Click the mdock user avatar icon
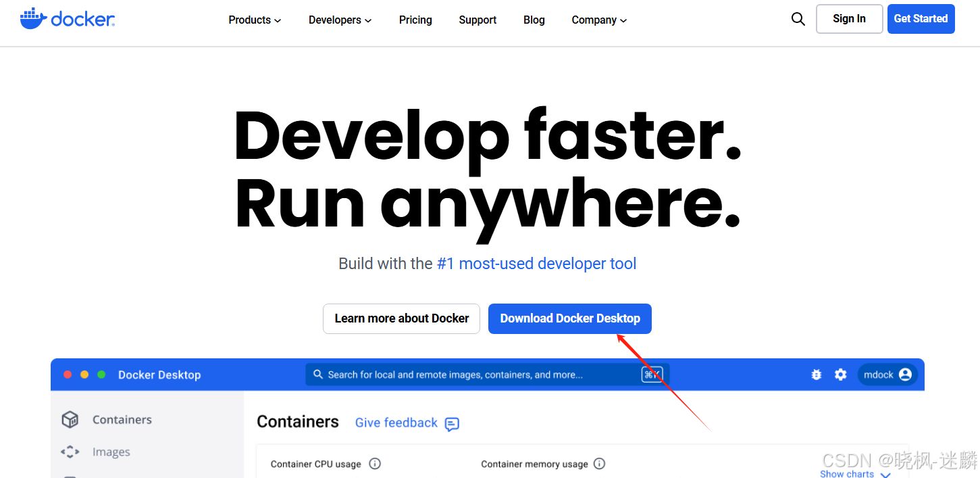The image size is (980, 478). (x=905, y=375)
